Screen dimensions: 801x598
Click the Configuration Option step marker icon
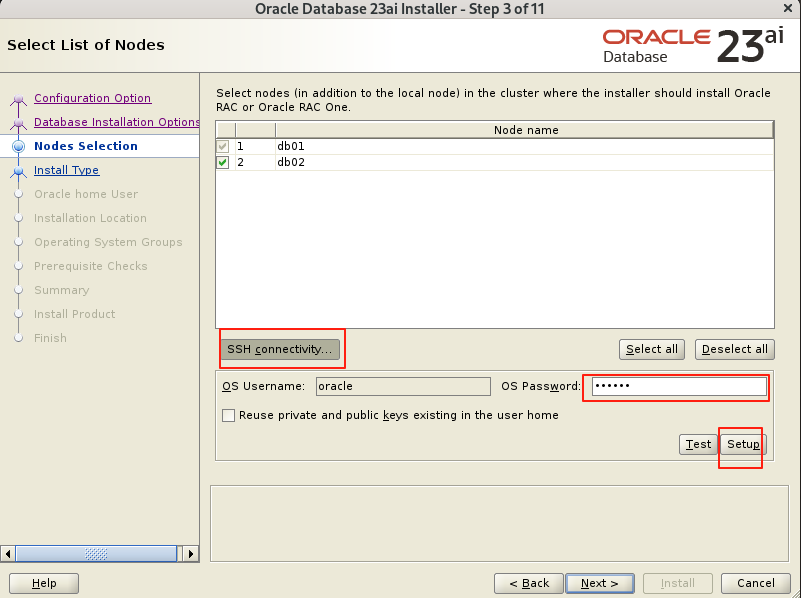click(x=18, y=98)
